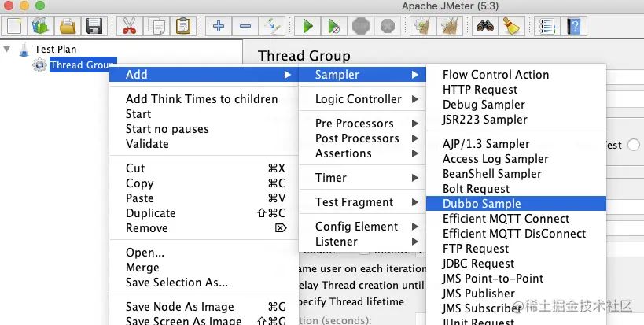The height and width of the screenshot is (325, 644).
Task: Open the Function Helper dialog icon
Action: (546, 26)
